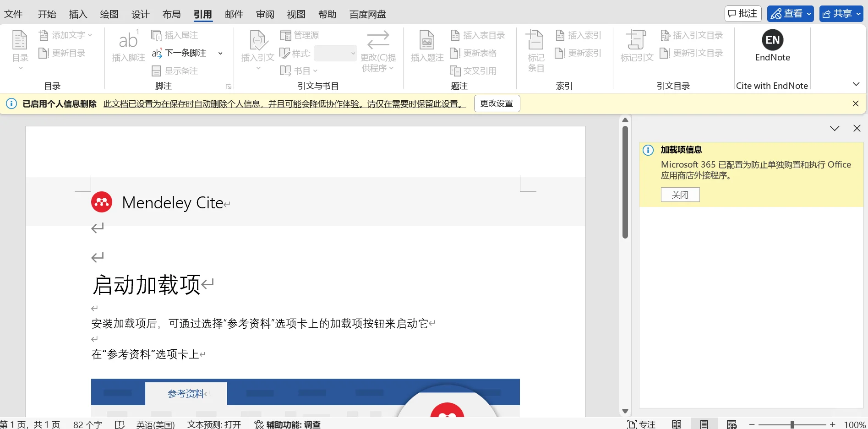
Task: Expand the task pane options chevron
Action: pyautogui.click(x=835, y=128)
